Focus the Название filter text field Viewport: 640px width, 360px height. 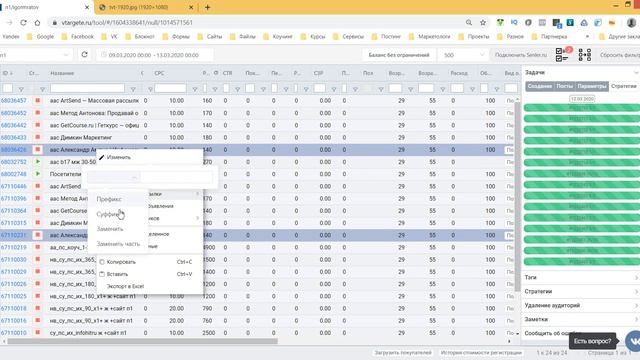click(x=87, y=88)
